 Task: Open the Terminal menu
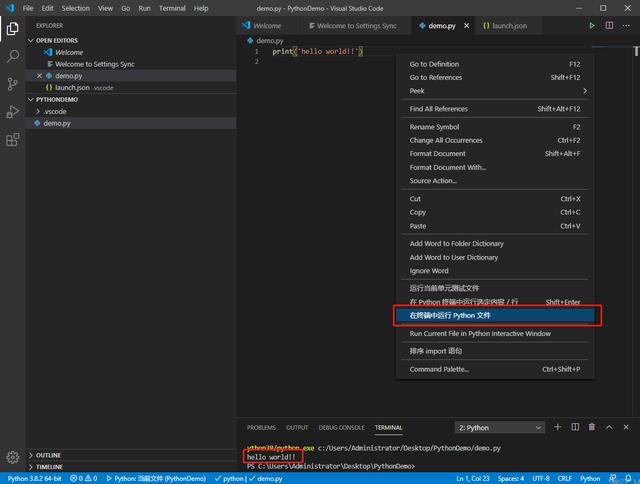coord(172,8)
